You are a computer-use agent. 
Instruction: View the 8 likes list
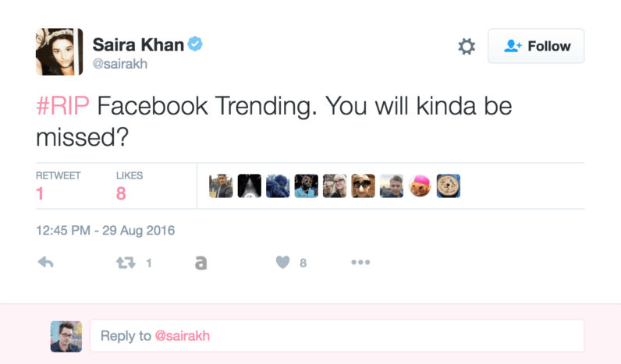[x=129, y=186]
